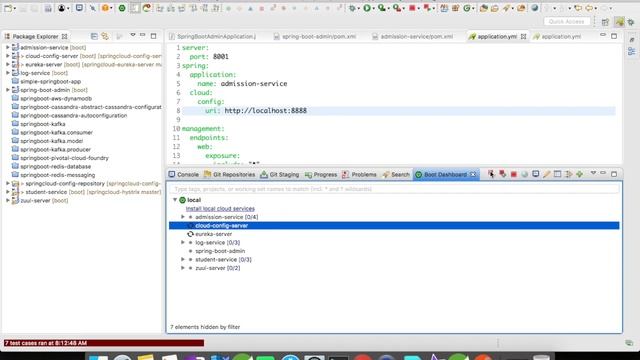Image resolution: width=640 pixels, height=360 pixels.
Task: Click the Quick Access search field
Action: point(567,22)
